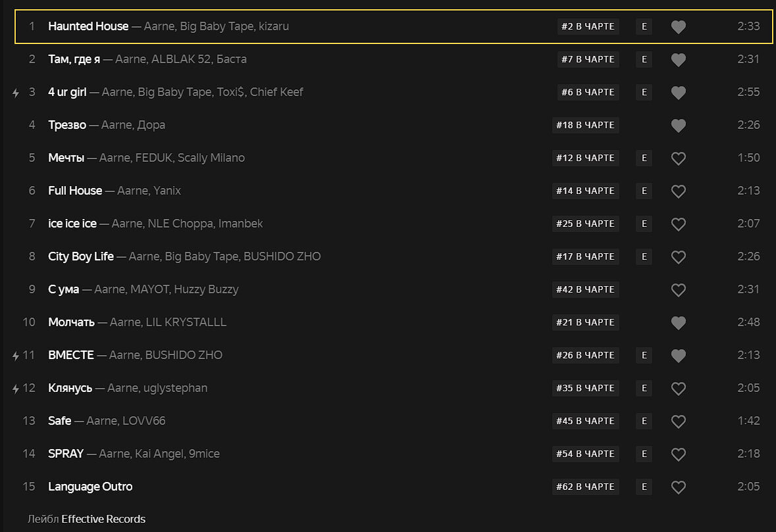
Task: Click duration 1:42 of Safe
Action: coord(748,421)
